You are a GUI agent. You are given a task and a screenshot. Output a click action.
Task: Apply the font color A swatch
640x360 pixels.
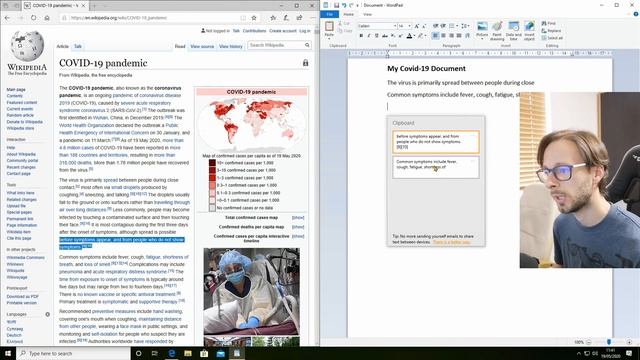[409, 36]
